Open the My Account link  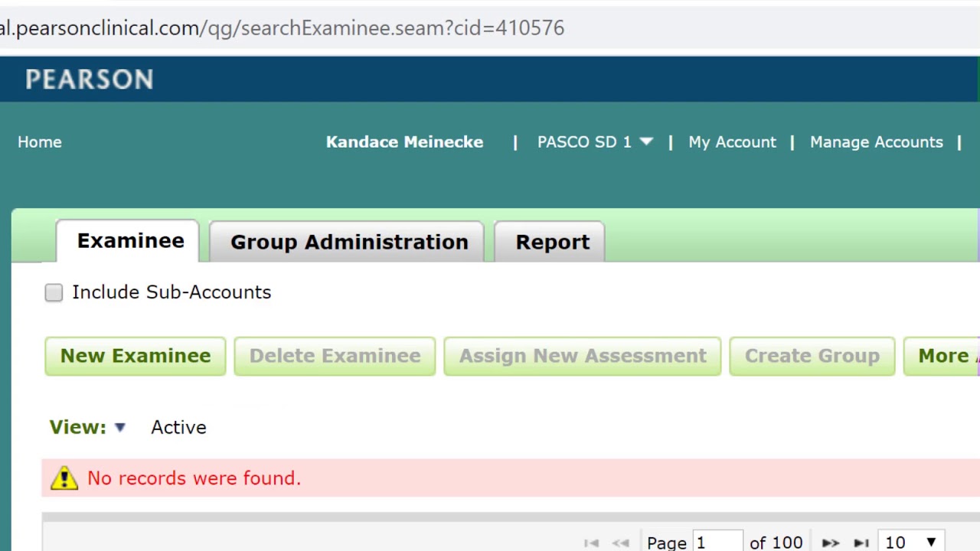pos(732,142)
